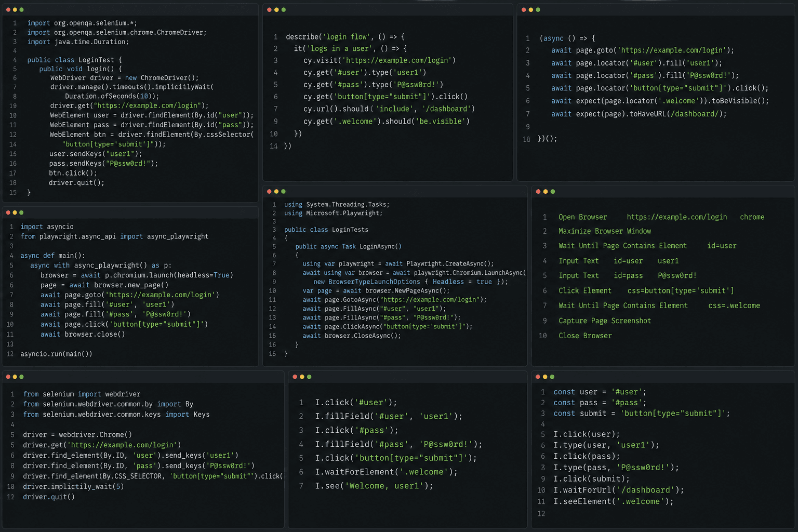Minimize the Python asyncio playwright window
The width and height of the screenshot is (798, 532).
click(x=15, y=212)
